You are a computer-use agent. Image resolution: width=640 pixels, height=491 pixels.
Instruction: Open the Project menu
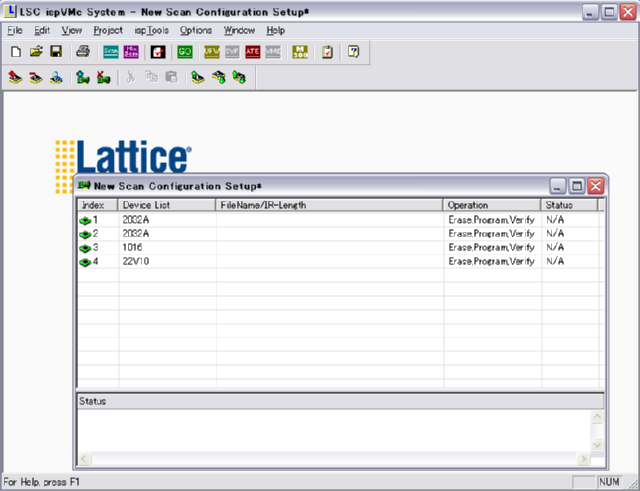[x=108, y=31]
